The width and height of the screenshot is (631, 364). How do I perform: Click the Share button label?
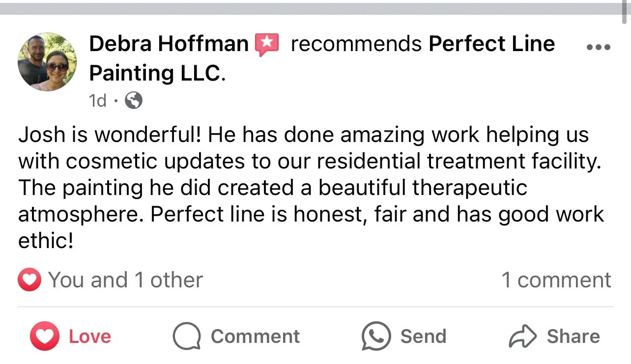tap(574, 336)
